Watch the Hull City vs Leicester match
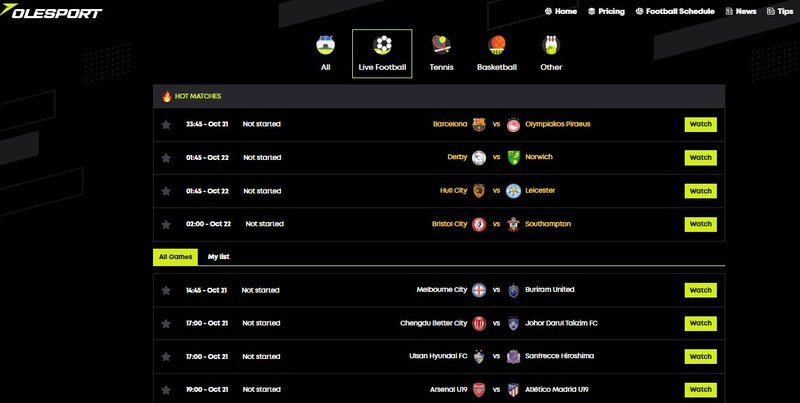 click(x=700, y=190)
